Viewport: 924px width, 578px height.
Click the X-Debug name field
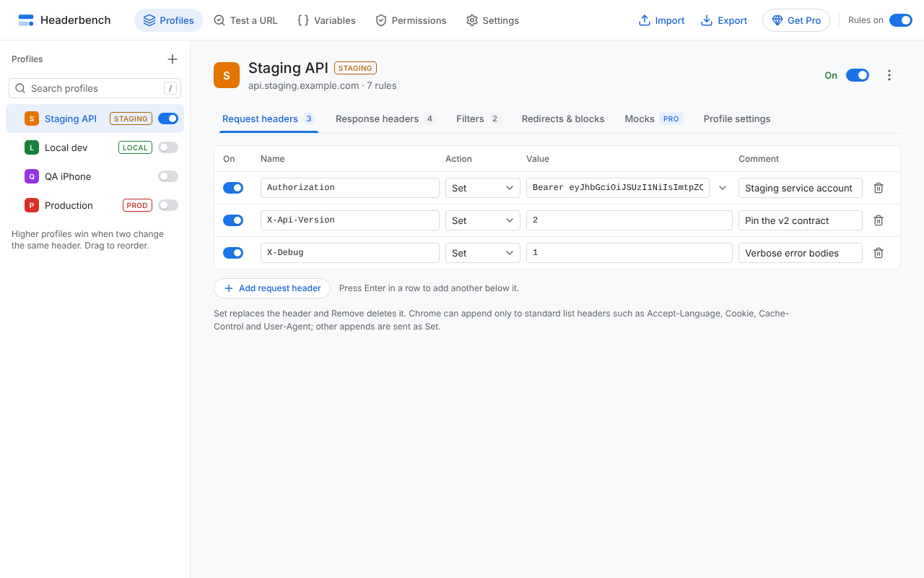point(350,253)
